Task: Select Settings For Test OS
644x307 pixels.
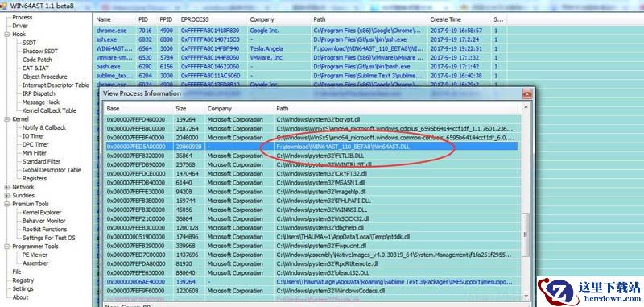Action: [x=48, y=238]
